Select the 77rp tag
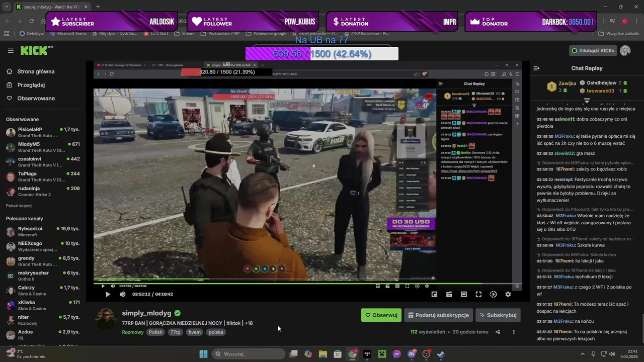The width and height of the screenshot is (644, 362). [x=175, y=332]
